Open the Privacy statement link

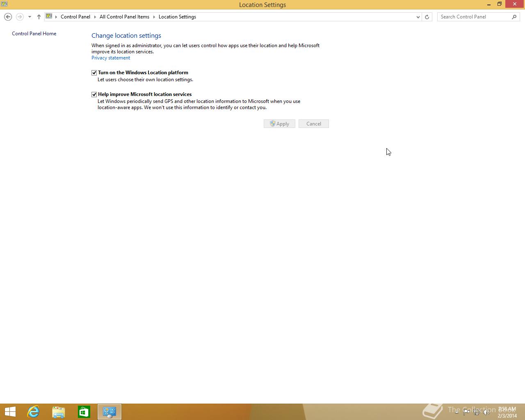click(111, 58)
